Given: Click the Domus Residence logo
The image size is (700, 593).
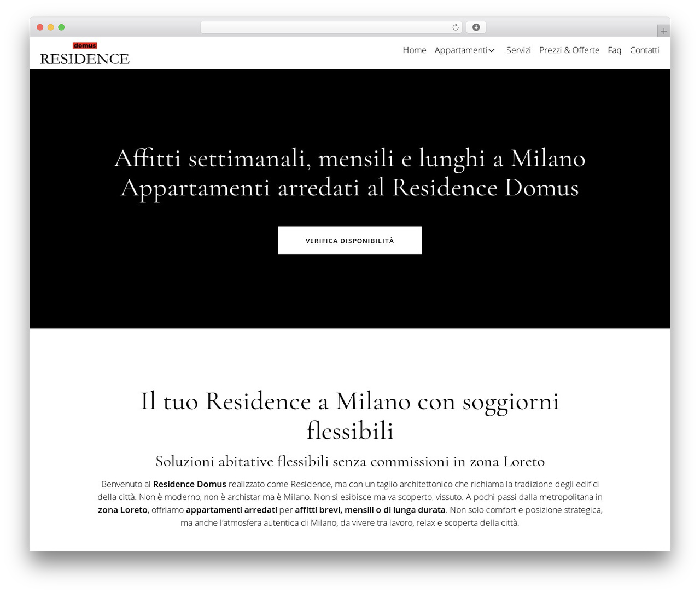Looking at the screenshot, I should coord(85,54).
